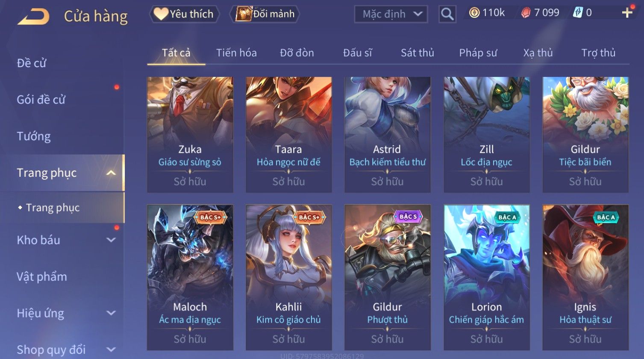
Task: Select the Pháp sư tab
Action: pyautogui.click(x=478, y=53)
